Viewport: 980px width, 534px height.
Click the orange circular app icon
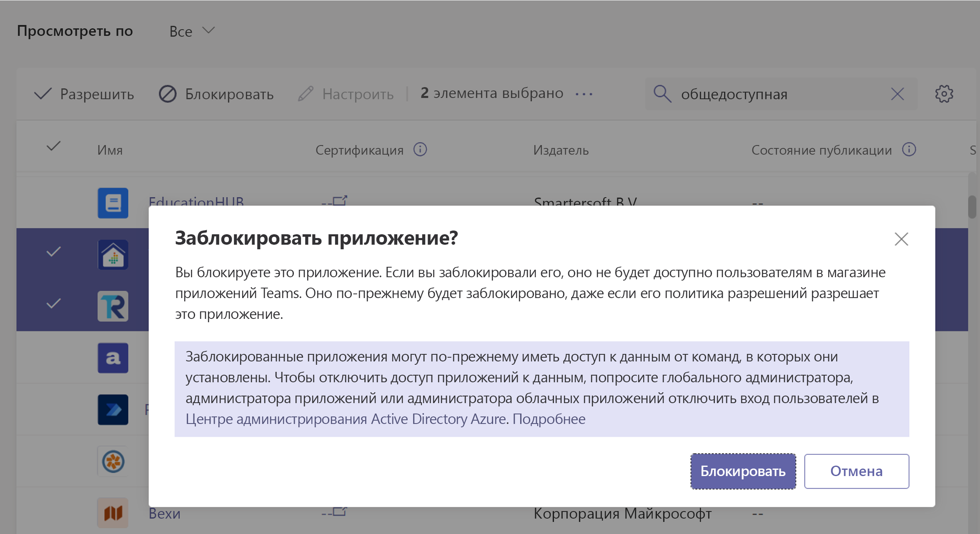[x=113, y=461]
